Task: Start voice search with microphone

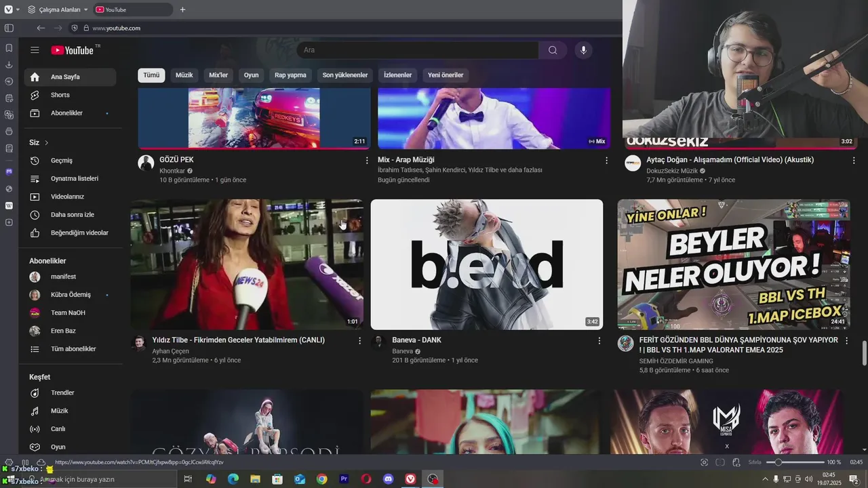Action: click(583, 50)
